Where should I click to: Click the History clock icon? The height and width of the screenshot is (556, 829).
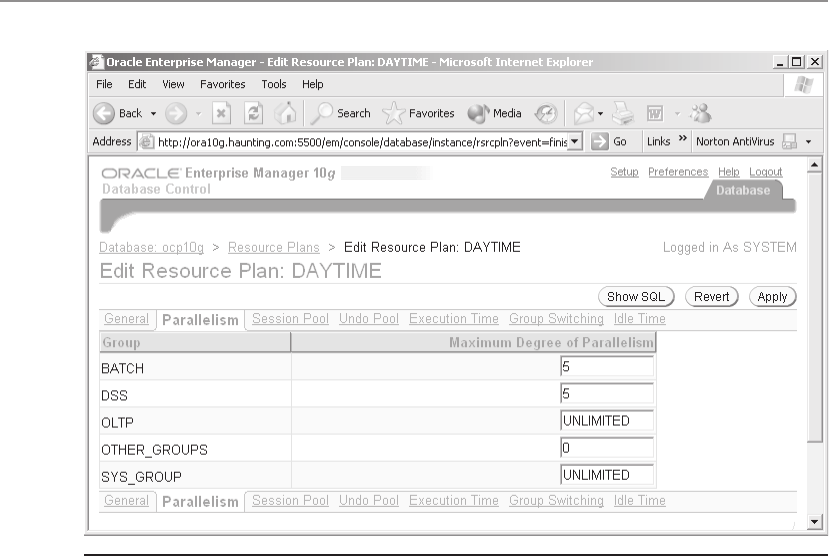(546, 113)
